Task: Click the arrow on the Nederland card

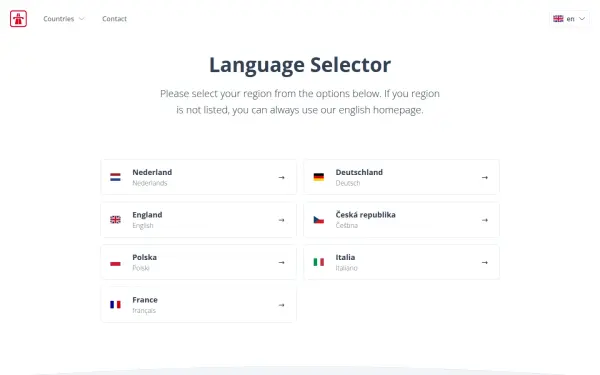Action: 282,178
